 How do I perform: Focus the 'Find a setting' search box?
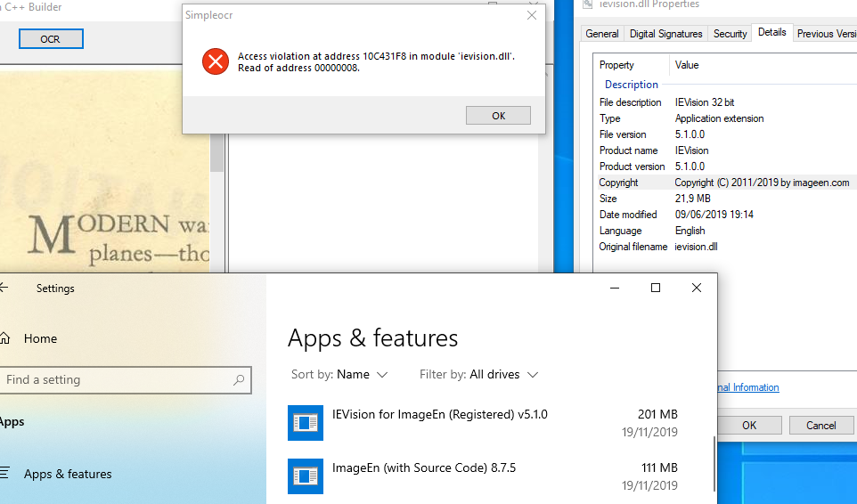(x=125, y=379)
